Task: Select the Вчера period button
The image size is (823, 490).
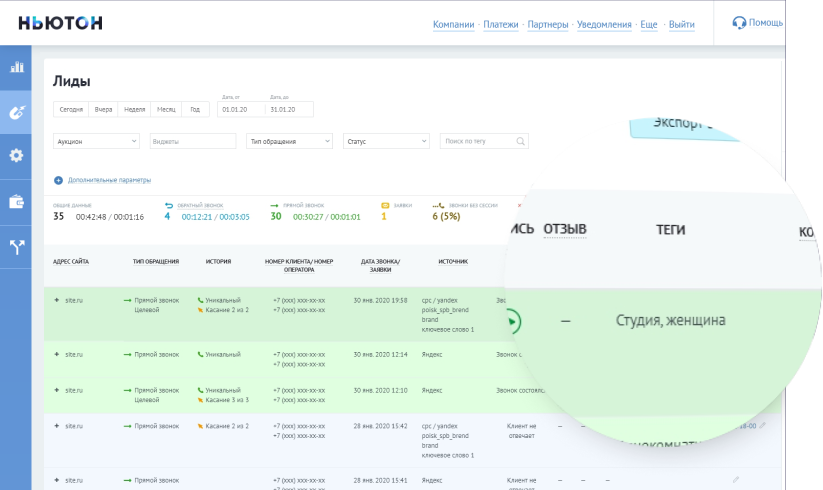Action: (x=103, y=109)
